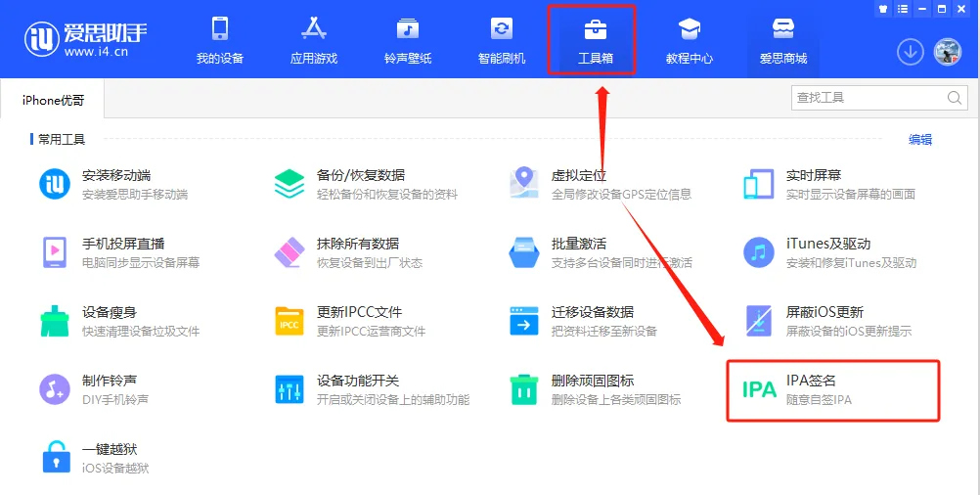The height and width of the screenshot is (495, 980).
Task: Select the 虚拟定位 title text
Action: (579, 176)
